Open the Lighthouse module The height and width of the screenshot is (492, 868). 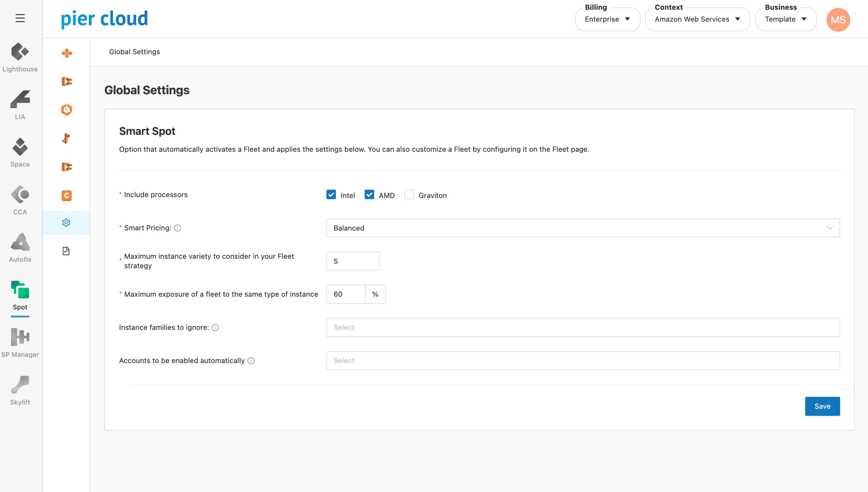tap(20, 57)
